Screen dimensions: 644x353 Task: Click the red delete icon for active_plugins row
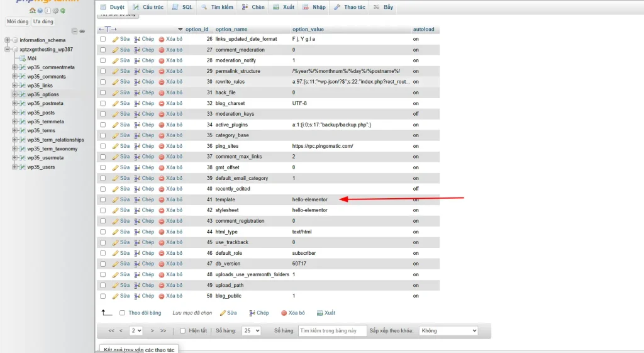162,125
